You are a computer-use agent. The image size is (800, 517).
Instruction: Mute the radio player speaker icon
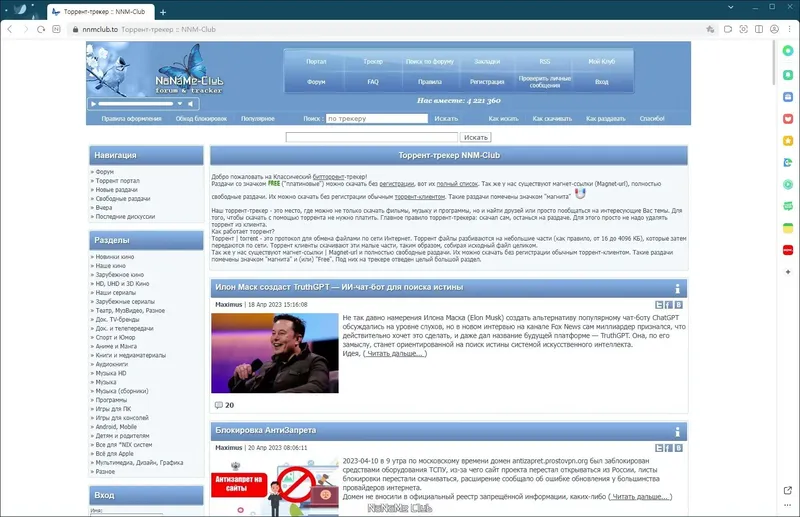coord(190,104)
